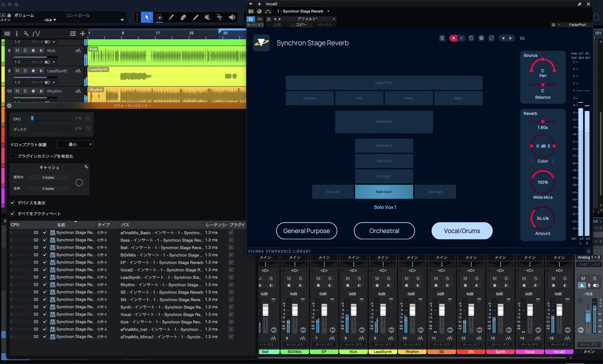Select the Split knife tool
The height and width of the screenshot is (364, 603).
(171, 17)
